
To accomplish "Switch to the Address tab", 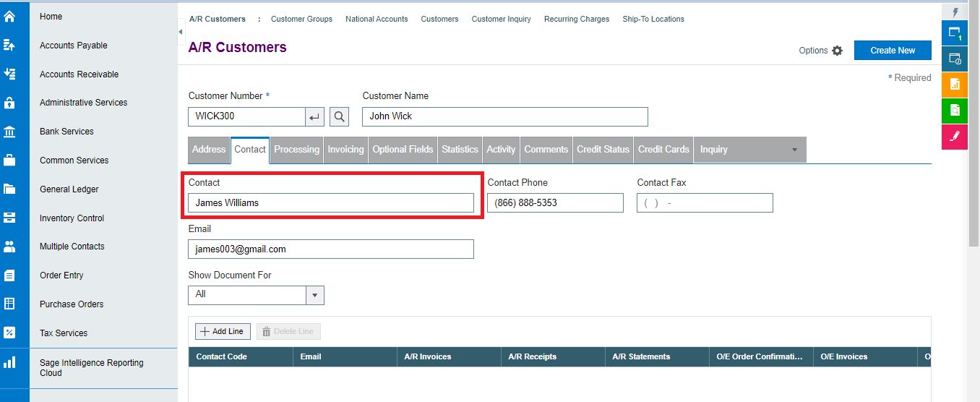I will click(x=209, y=150).
